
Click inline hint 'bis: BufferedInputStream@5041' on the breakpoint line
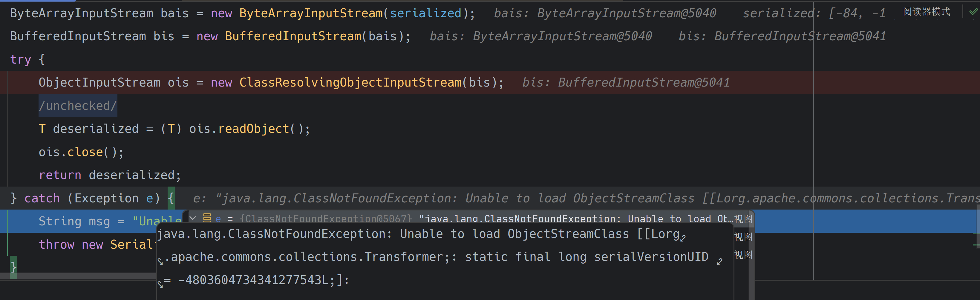tap(626, 82)
